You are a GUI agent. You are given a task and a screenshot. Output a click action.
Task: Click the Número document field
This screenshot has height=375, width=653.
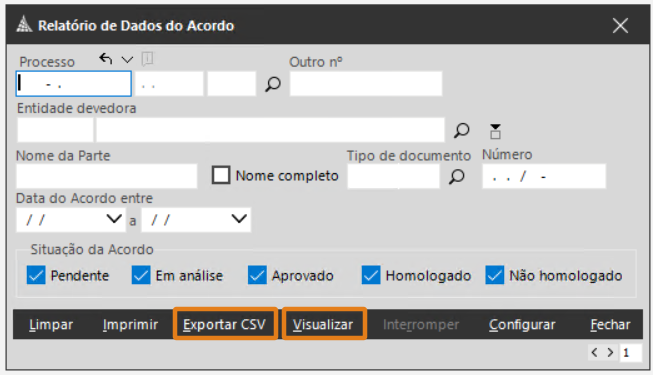[x=544, y=176]
